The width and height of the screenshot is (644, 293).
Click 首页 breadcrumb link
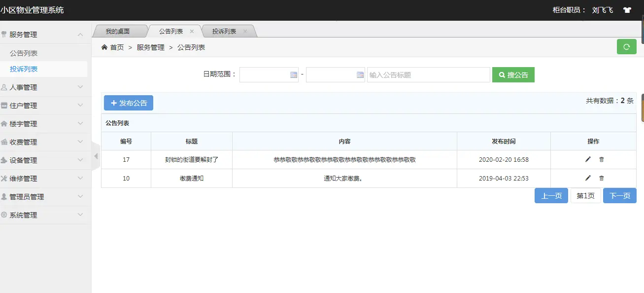coord(117,47)
